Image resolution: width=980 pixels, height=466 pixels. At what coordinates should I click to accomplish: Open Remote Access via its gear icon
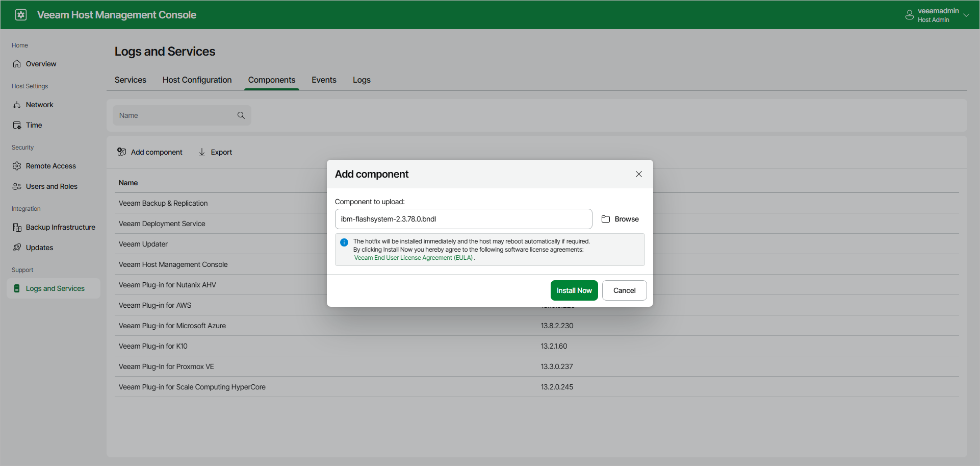(17, 165)
